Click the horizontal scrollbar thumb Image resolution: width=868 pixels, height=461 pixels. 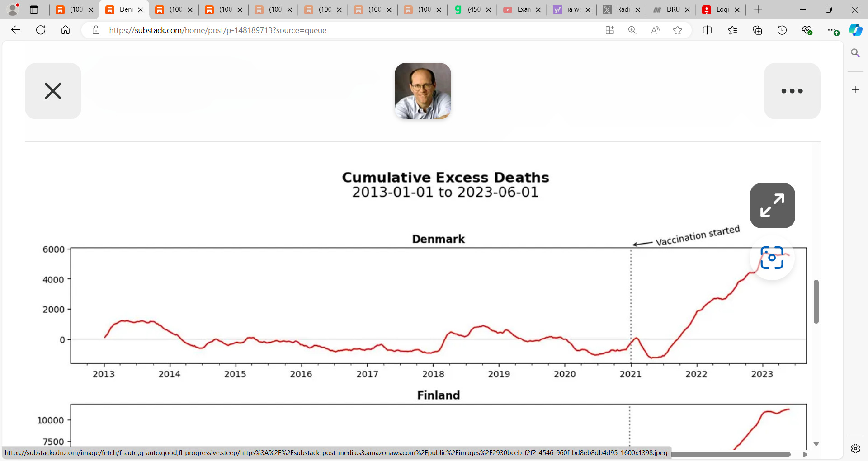(x=731, y=454)
